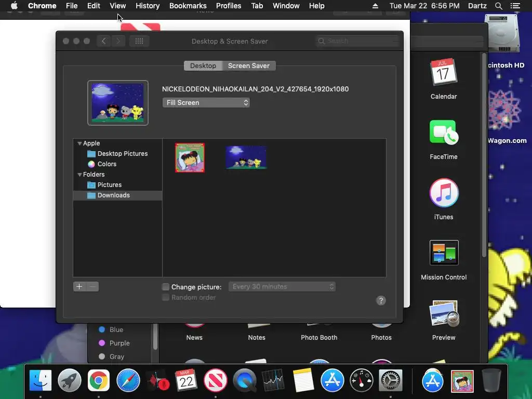
Task: Click the preferences Search field
Action: pos(357,41)
